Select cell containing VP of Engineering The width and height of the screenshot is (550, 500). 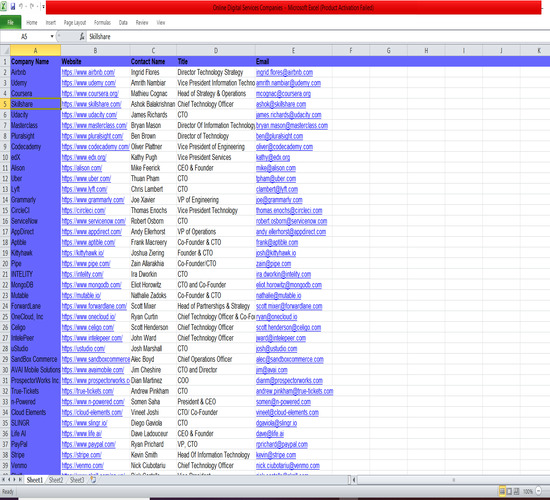(x=216, y=200)
